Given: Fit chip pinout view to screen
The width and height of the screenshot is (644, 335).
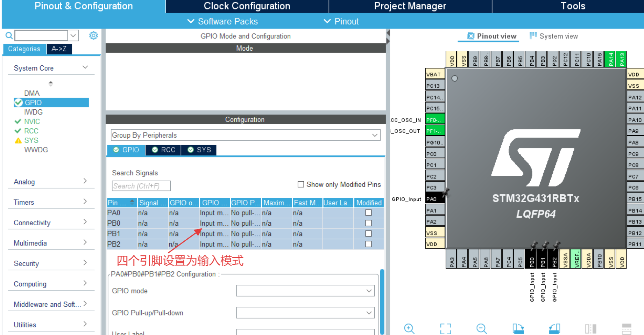Looking at the screenshot, I should [x=445, y=329].
